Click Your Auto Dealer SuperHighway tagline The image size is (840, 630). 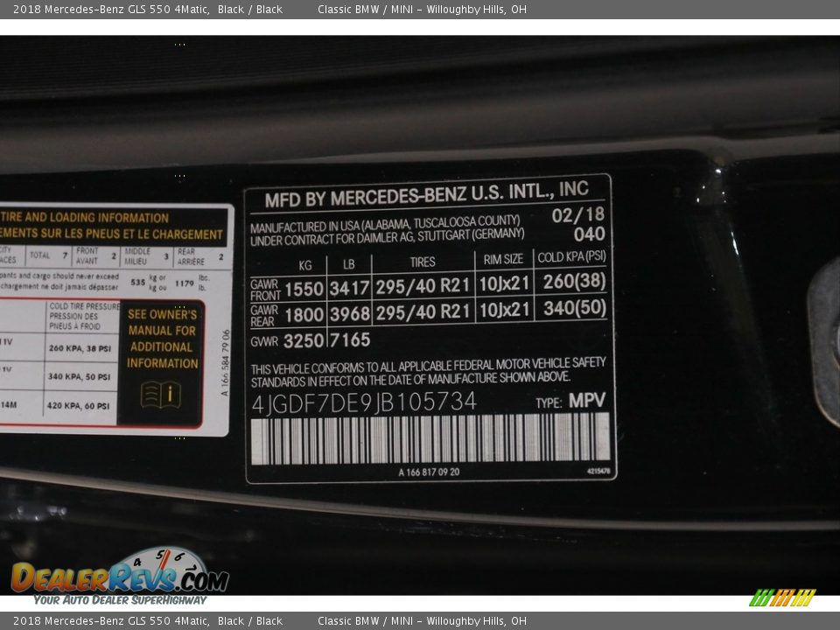[120, 600]
